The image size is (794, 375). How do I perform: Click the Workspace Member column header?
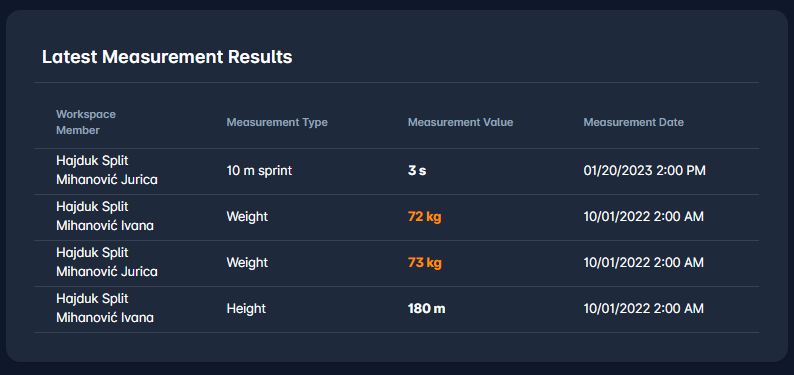pos(86,122)
